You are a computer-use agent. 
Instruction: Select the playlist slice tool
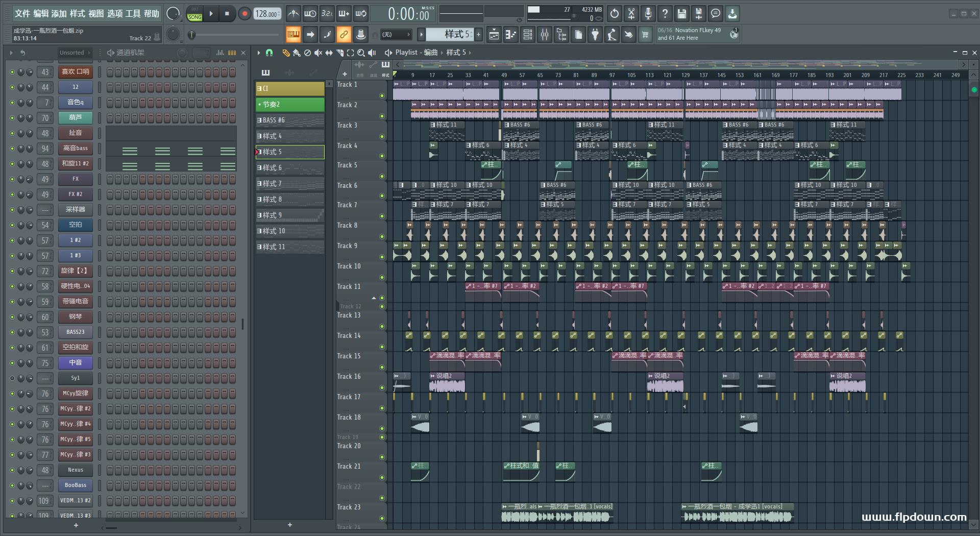point(339,53)
